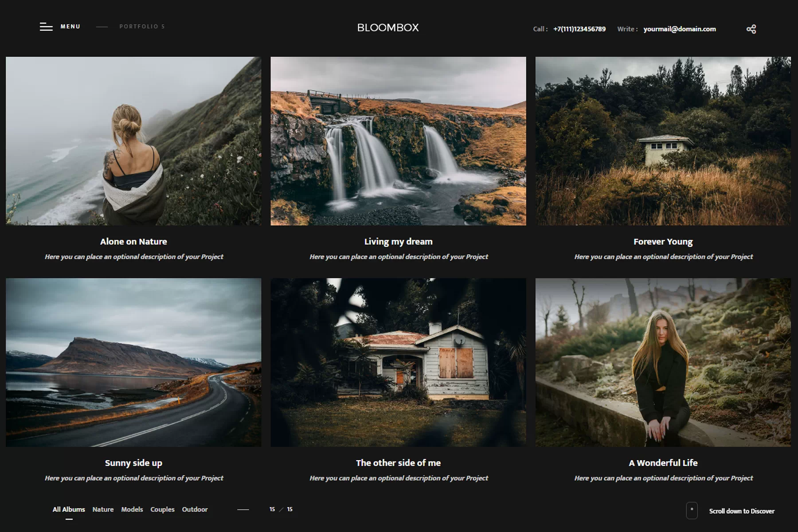Open the Sunny side up road photo
The width and height of the screenshot is (798, 532).
133,362
